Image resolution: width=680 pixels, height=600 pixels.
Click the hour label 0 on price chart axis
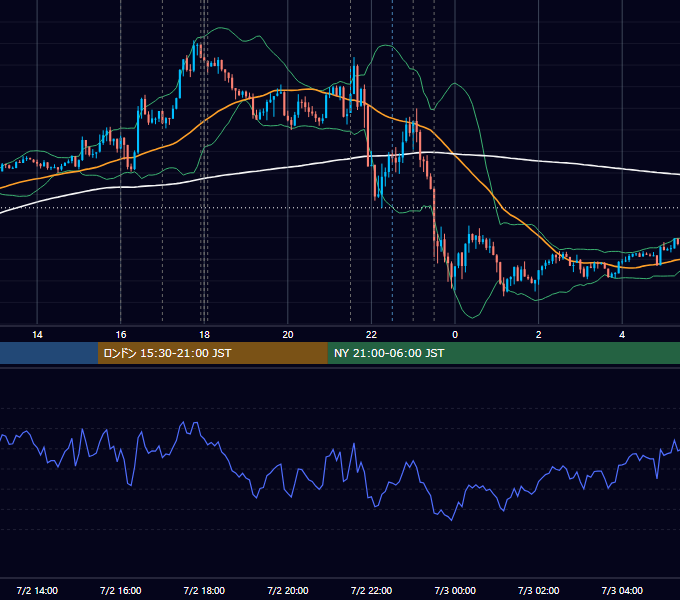455,335
